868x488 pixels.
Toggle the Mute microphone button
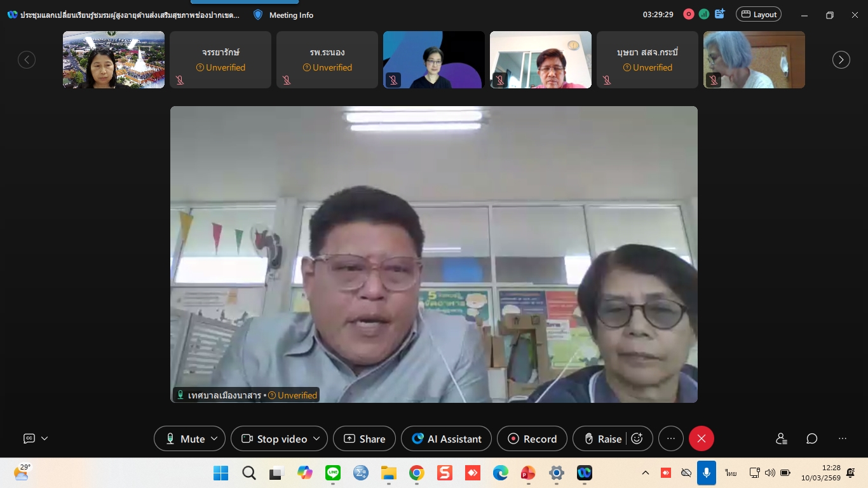tap(185, 438)
